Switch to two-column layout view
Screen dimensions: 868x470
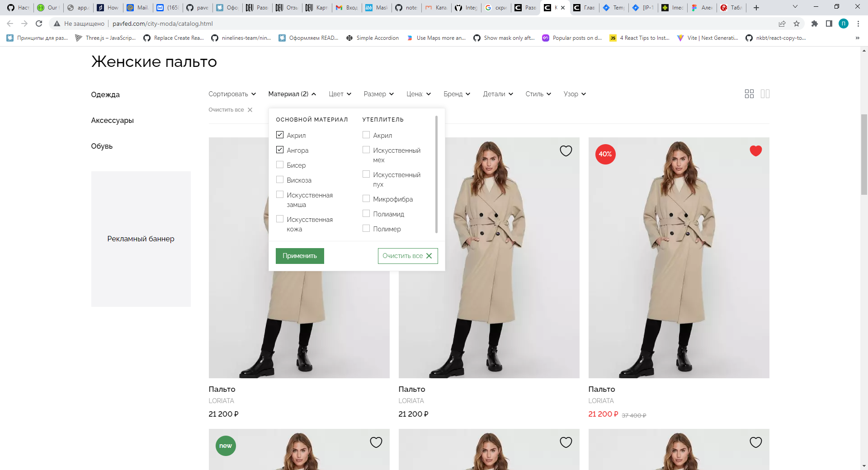[x=765, y=94]
